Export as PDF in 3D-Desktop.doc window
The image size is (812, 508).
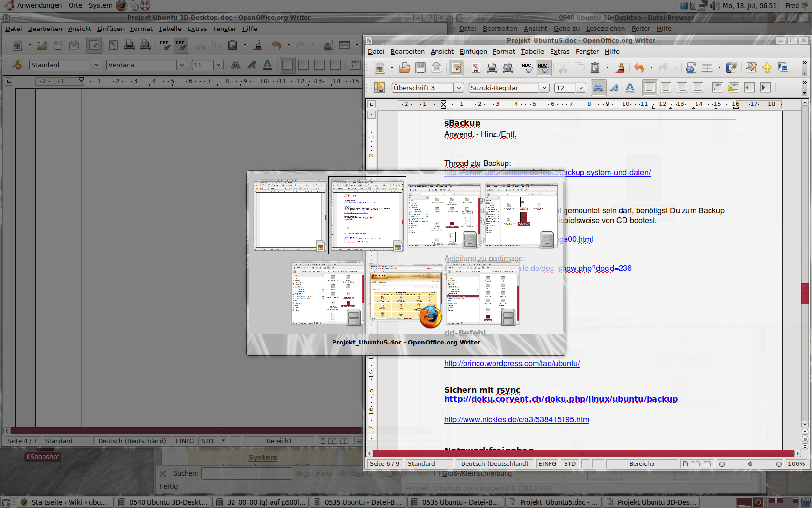[x=114, y=45]
